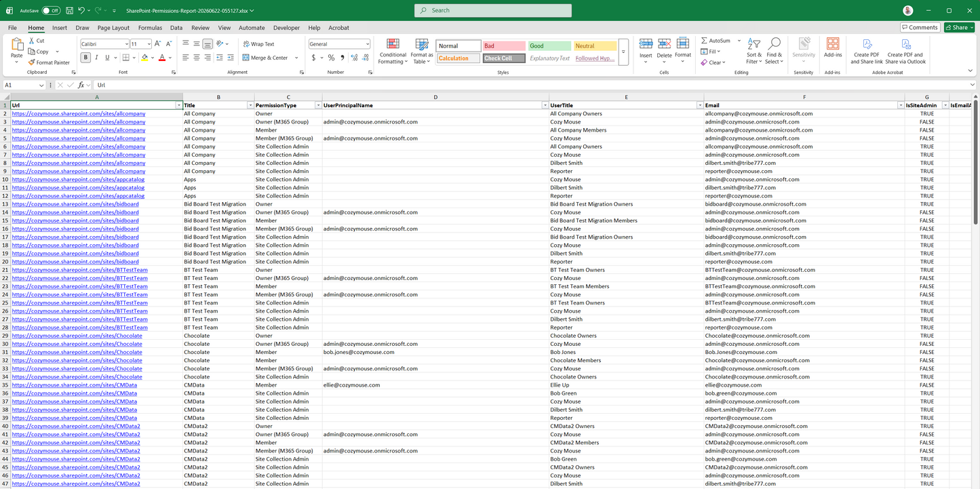Switch to the Acrobat tab
The height and width of the screenshot is (489, 980).
click(x=339, y=28)
